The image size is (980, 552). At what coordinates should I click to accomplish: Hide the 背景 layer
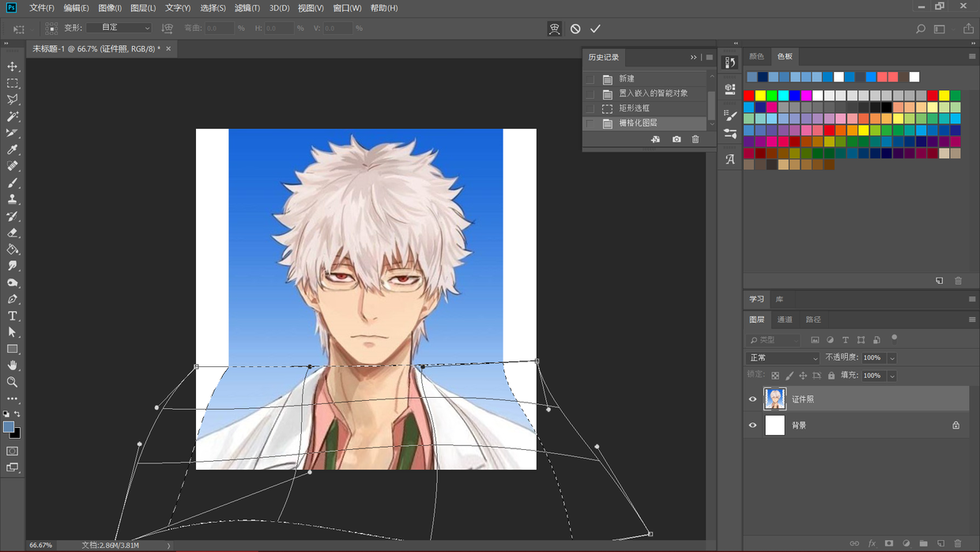(752, 425)
